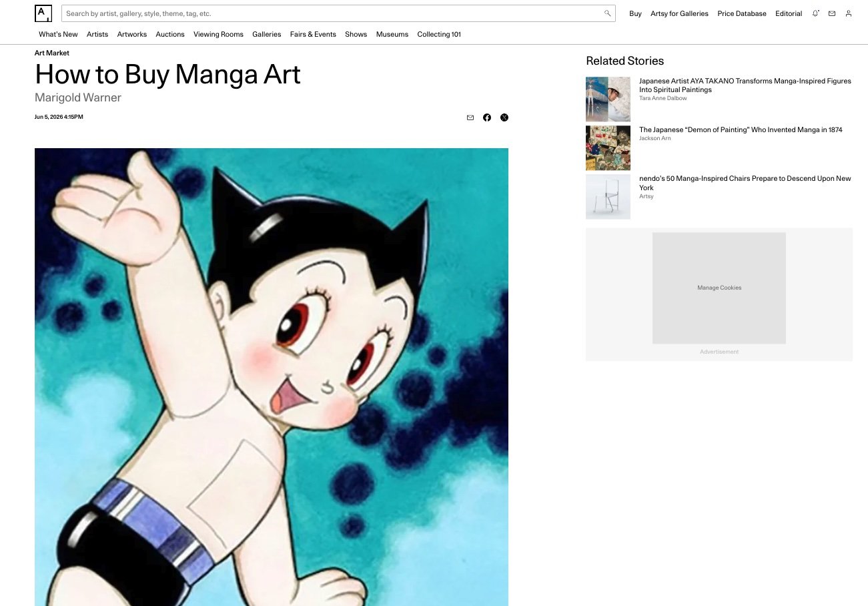The image size is (868, 606).
Task: Click author name Marigold Warner
Action: pyautogui.click(x=78, y=97)
